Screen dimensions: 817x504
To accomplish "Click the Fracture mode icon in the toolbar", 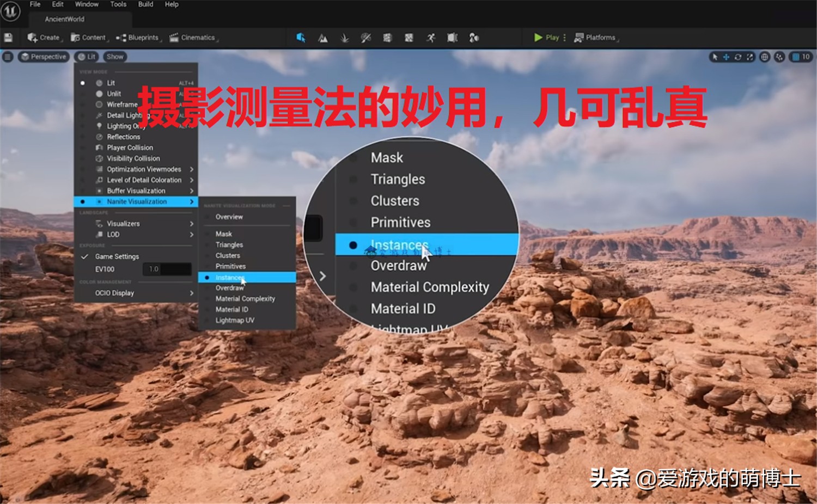I will (x=387, y=38).
